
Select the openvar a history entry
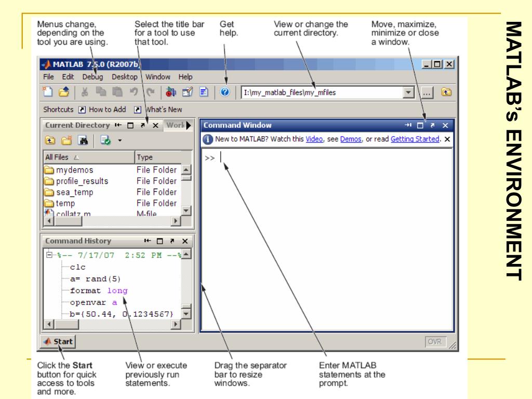click(94, 303)
